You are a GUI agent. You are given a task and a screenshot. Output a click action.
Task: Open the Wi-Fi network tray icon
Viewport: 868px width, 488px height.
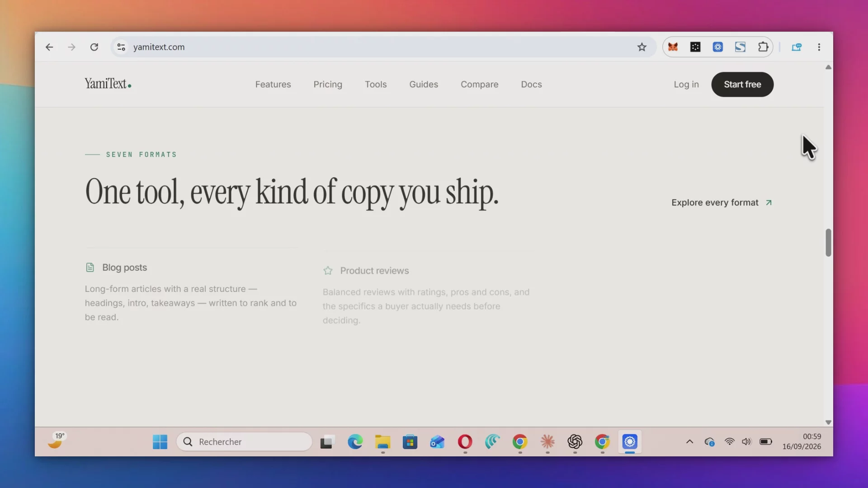pyautogui.click(x=729, y=442)
